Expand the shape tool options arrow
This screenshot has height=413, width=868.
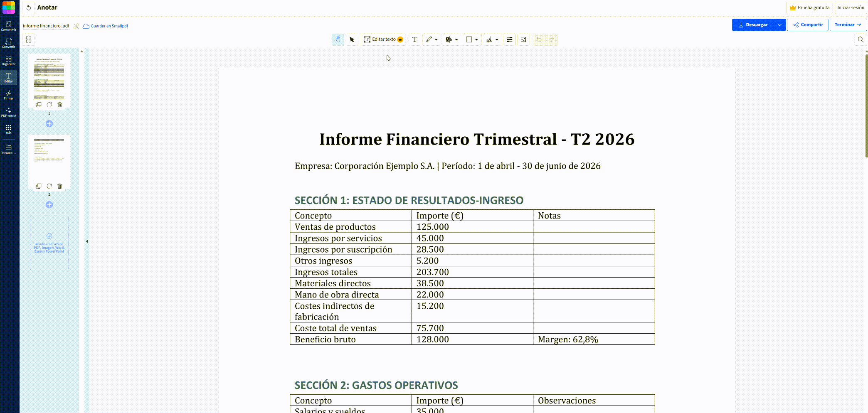476,40
